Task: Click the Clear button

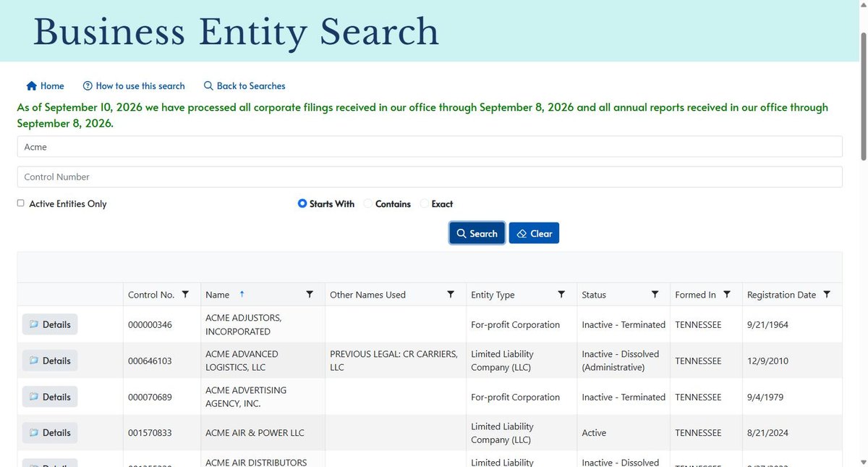Action: tap(534, 233)
